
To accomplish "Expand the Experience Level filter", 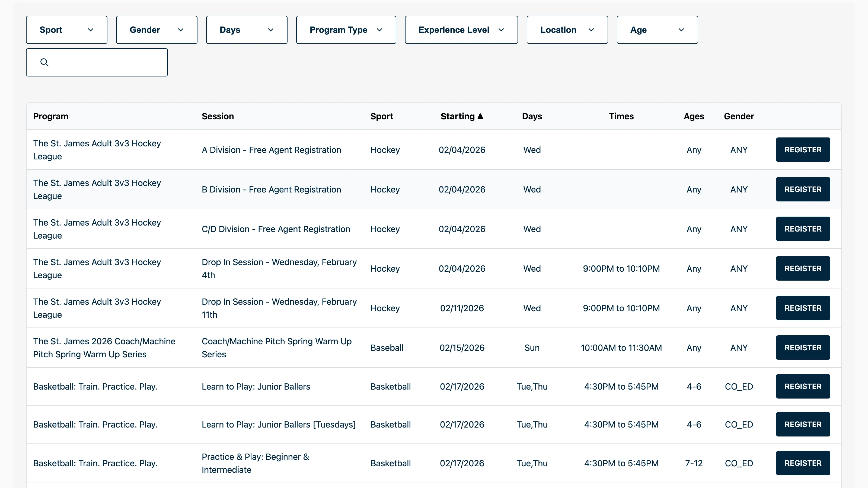I will (x=461, y=30).
